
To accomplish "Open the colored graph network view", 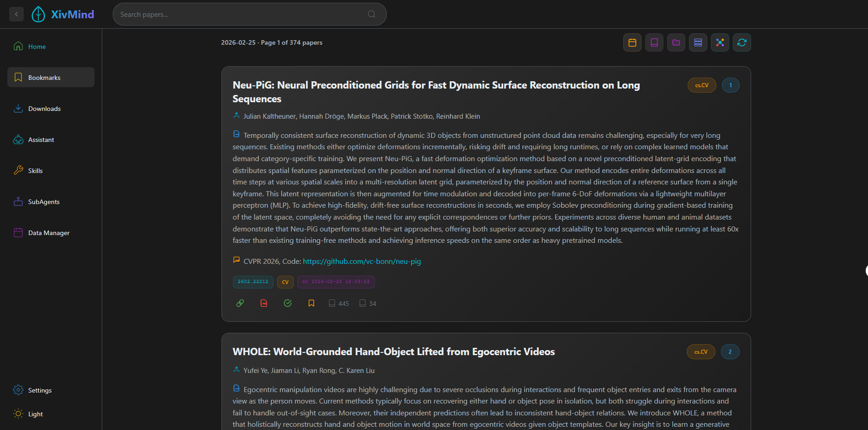I will [x=720, y=42].
